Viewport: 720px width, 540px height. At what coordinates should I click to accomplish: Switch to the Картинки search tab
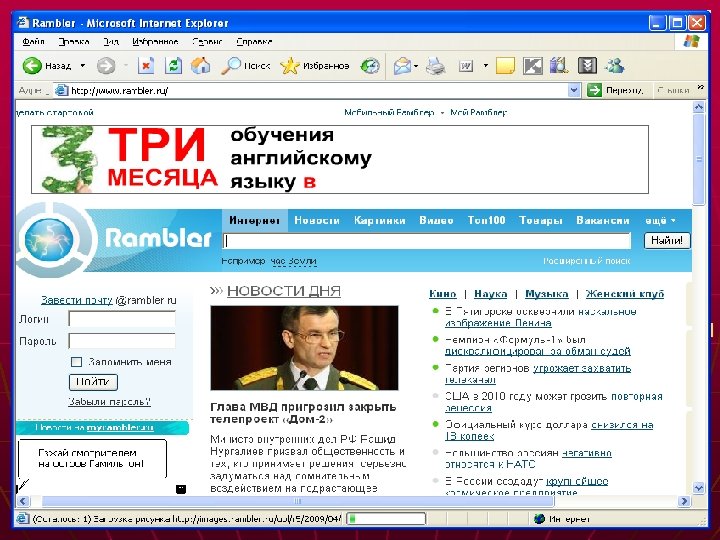pyautogui.click(x=380, y=220)
